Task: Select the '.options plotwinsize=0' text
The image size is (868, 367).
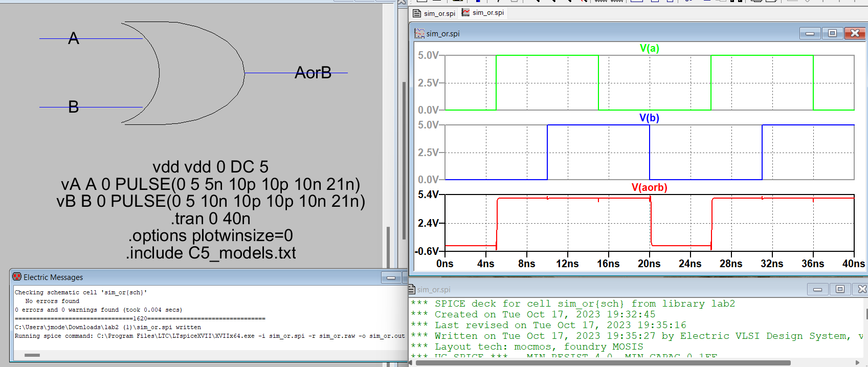Action: [210, 235]
